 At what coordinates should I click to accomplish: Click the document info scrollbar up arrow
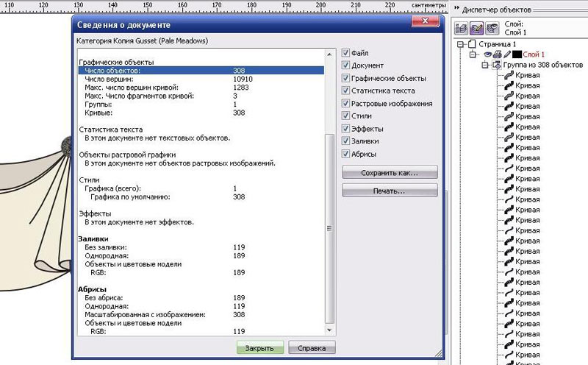pos(329,54)
